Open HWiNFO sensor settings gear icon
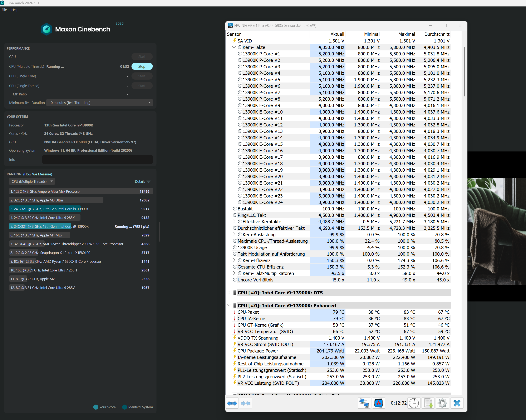Screen dimensions: 526x420 tap(442, 403)
